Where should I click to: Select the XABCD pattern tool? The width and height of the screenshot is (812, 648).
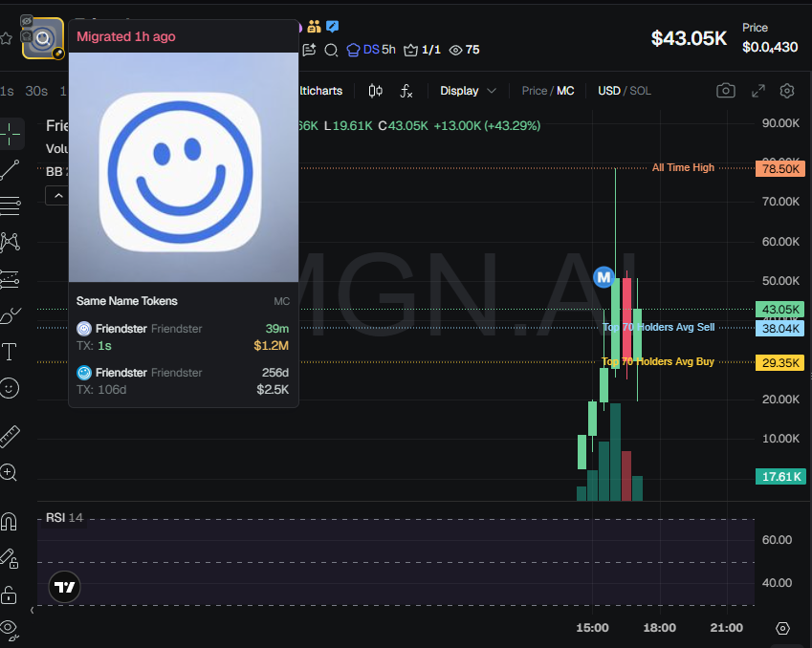pyautogui.click(x=10, y=242)
